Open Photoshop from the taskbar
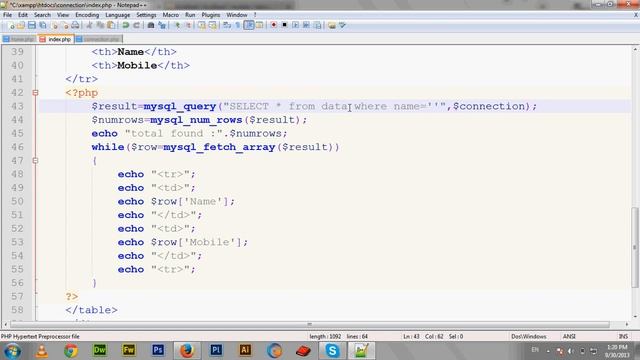Screen dimensions: 640x360 tap(158, 350)
